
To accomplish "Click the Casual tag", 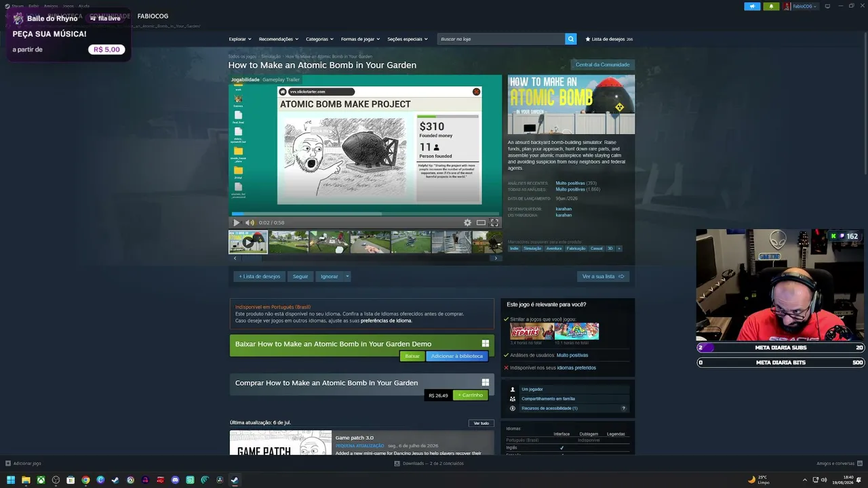I will (x=597, y=249).
